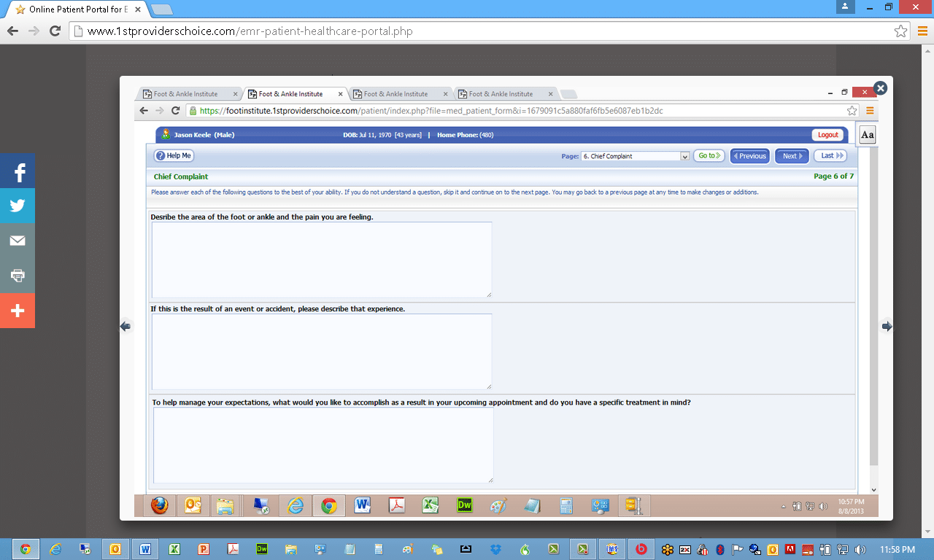Close the lightbox with X icon

click(880, 88)
